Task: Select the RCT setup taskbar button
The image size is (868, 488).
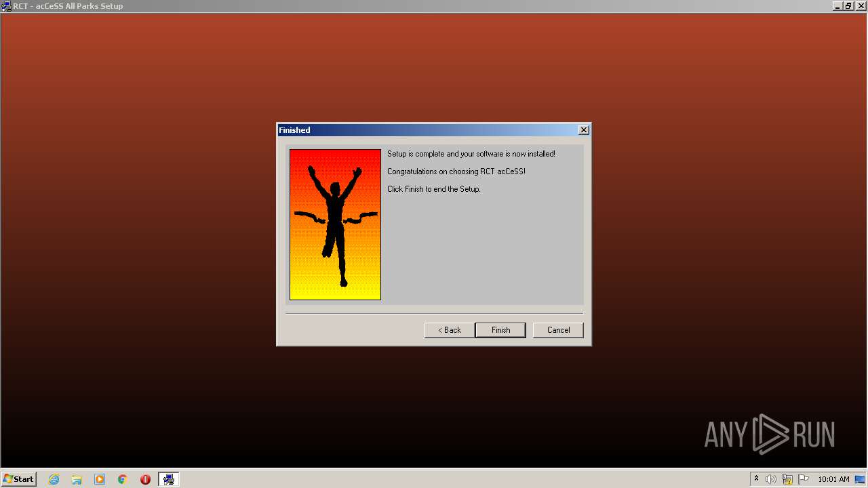Action: click(169, 479)
